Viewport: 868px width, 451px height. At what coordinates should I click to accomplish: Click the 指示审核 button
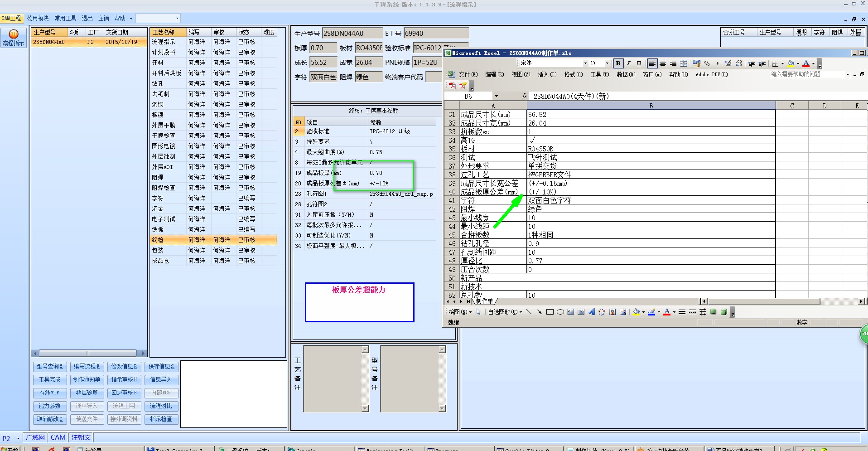[124, 380]
